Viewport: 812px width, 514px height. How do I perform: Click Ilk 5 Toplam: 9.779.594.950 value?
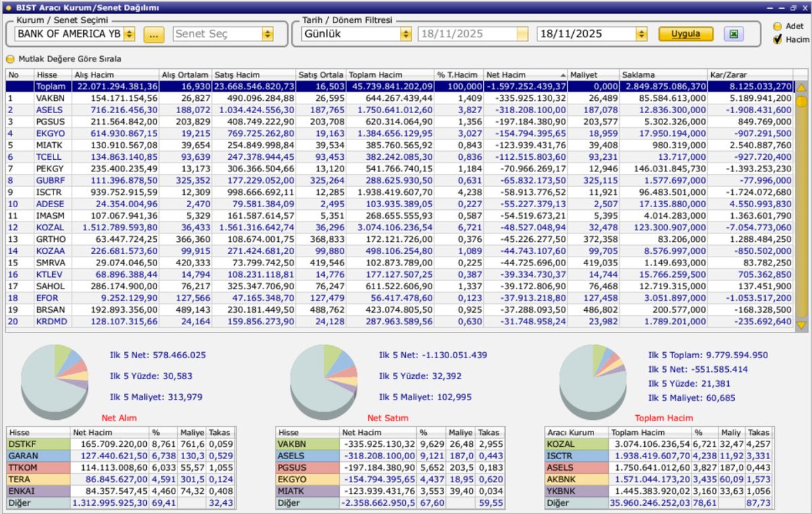[x=708, y=354]
